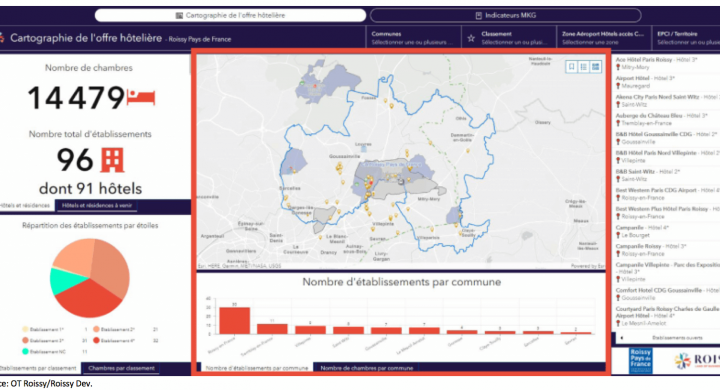720x390 pixels.
Task: Click Établissement 2* legend swatch
Action: 96,329
